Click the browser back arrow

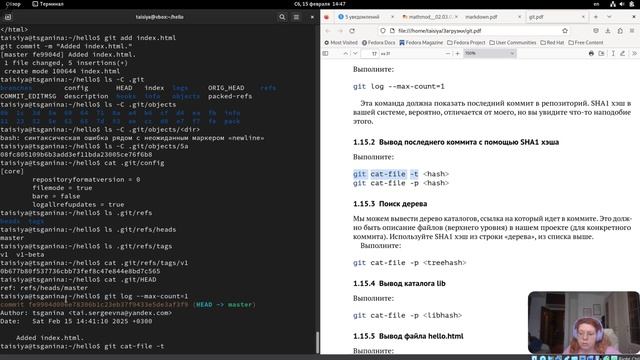328,31
